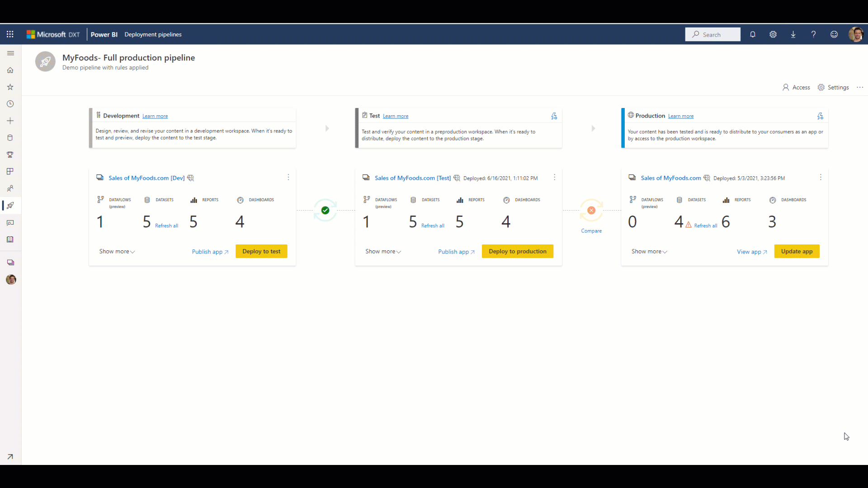Open Learn more link in Development stage
The width and height of the screenshot is (868, 488).
[155, 116]
